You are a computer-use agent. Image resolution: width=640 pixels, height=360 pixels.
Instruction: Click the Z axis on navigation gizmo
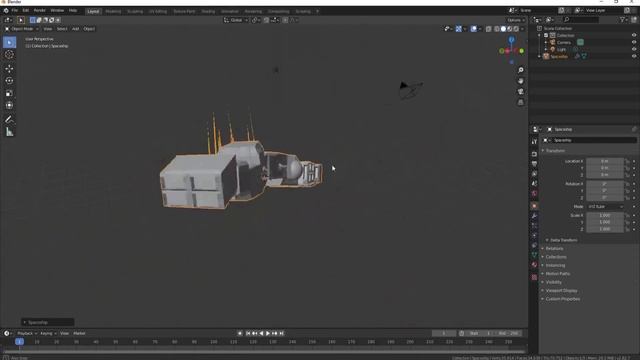click(511, 40)
